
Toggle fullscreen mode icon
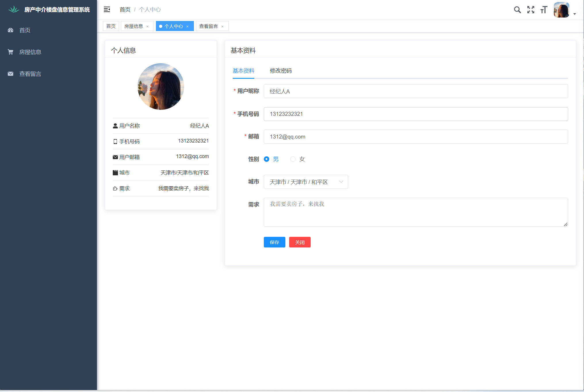click(x=531, y=10)
